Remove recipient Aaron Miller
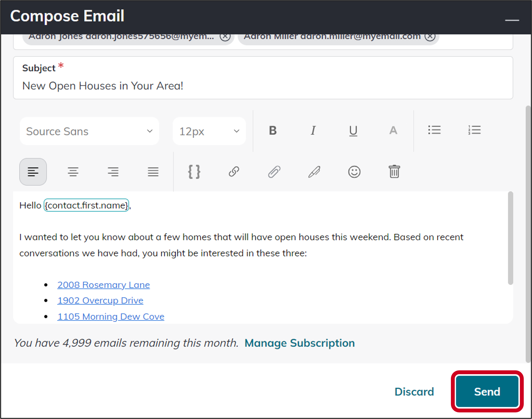This screenshot has height=419, width=532. pyautogui.click(x=430, y=37)
